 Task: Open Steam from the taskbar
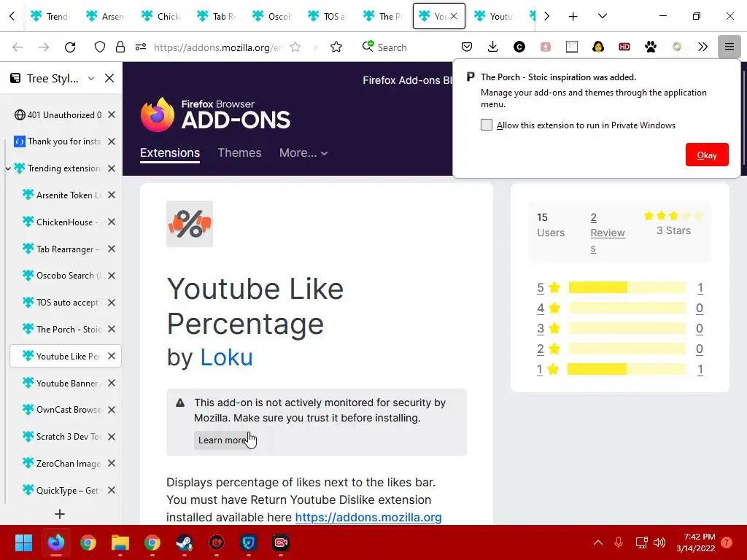[185, 542]
